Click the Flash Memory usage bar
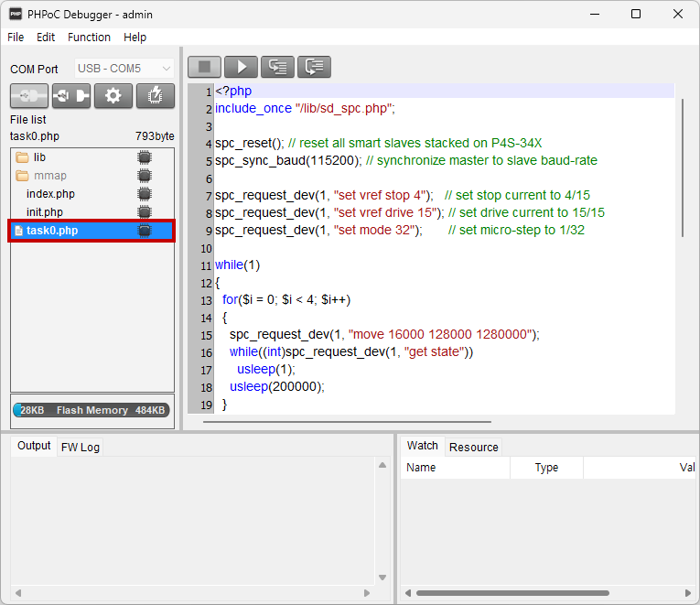Image resolution: width=700 pixels, height=605 pixels. 92,410
